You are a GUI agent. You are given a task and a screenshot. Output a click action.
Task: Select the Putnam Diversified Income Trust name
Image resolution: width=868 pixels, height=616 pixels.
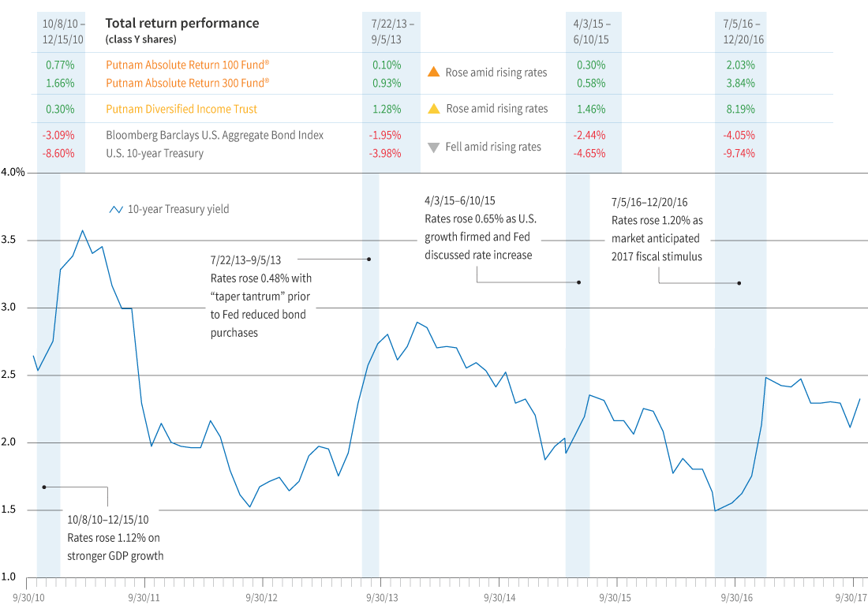point(181,109)
